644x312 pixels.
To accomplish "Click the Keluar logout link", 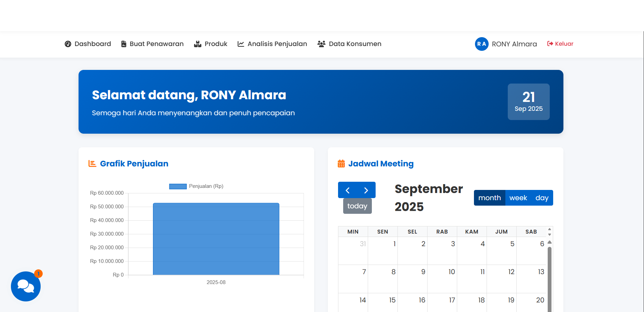I will (x=560, y=44).
